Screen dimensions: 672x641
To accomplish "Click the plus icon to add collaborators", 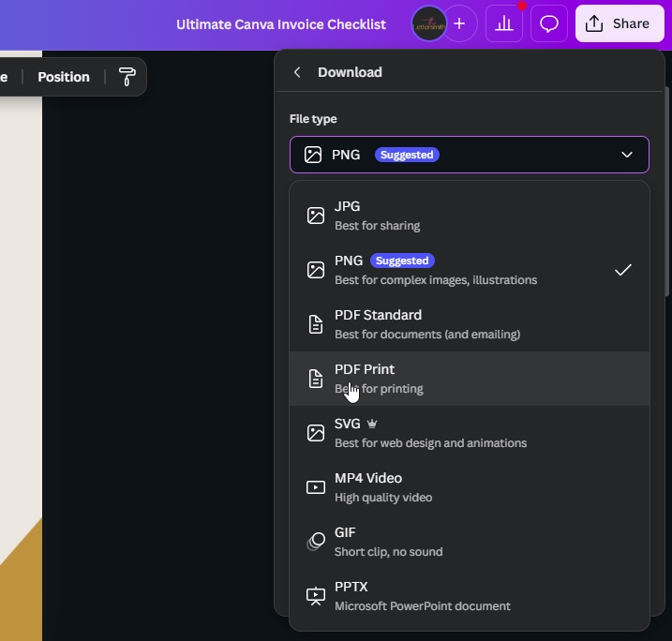I will [x=458, y=24].
